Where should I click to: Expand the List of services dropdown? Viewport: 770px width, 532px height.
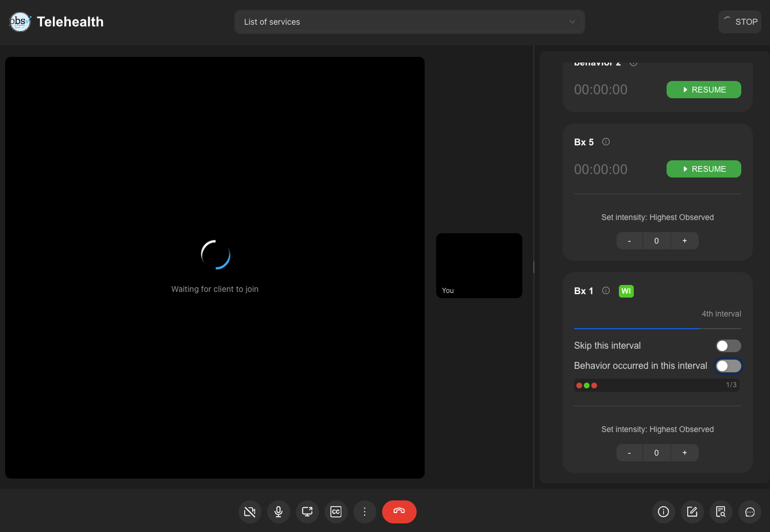click(x=409, y=22)
